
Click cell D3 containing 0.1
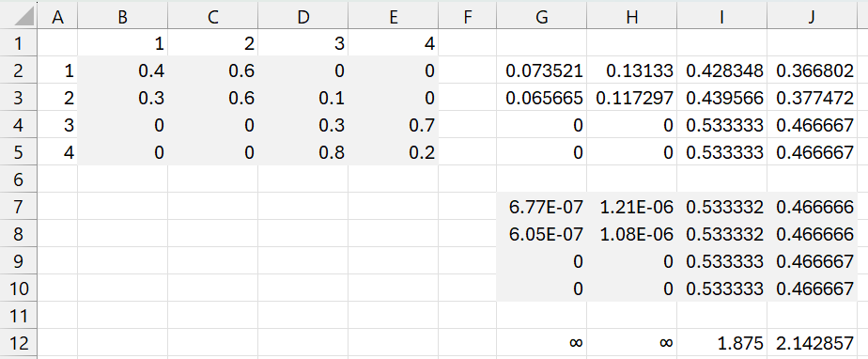(x=302, y=97)
